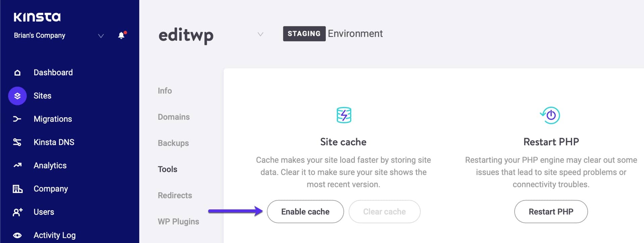The height and width of the screenshot is (243, 644).
Task: Open the Domains tab
Action: (174, 117)
